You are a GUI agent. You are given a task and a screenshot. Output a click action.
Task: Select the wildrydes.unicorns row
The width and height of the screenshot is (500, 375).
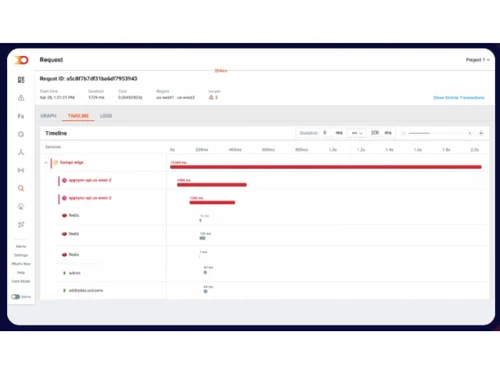86,290
